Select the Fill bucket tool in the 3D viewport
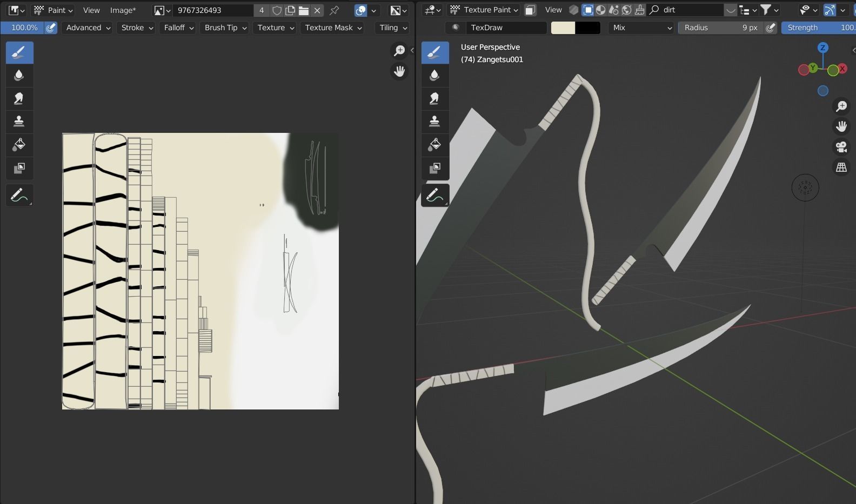Screen dimensions: 856x504 435,145
